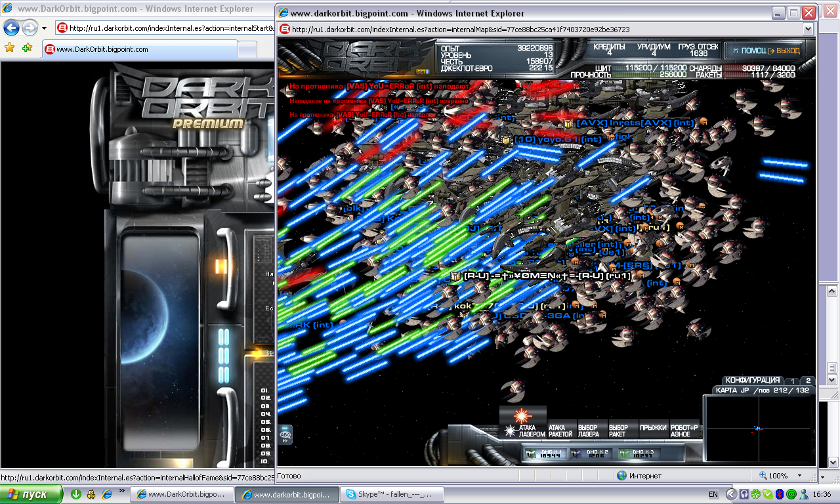
Task: Click the Атака ракетой rocket attack button
Action: tap(561, 430)
